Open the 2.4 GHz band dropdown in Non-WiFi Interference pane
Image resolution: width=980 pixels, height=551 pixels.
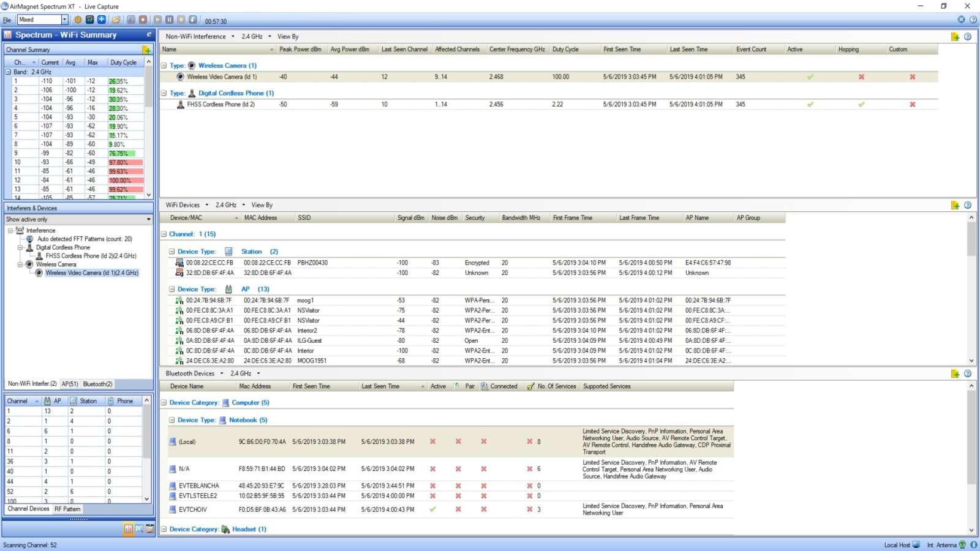pos(269,37)
